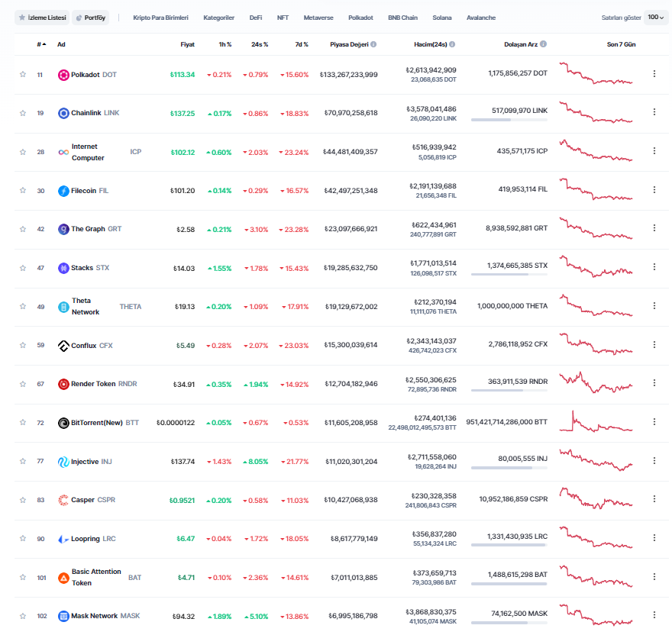Viewport: 672px width, 635px height.
Task: Open more options menu for Filecoin row
Action: point(654,189)
